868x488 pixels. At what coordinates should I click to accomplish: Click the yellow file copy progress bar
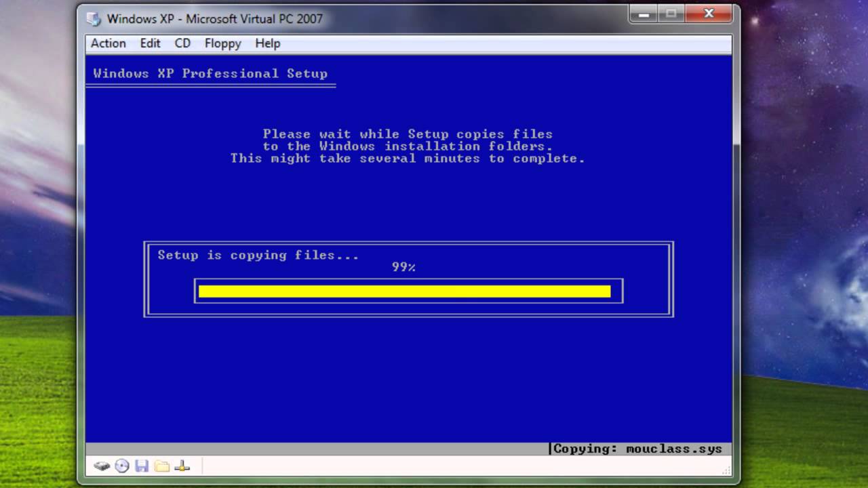click(405, 291)
